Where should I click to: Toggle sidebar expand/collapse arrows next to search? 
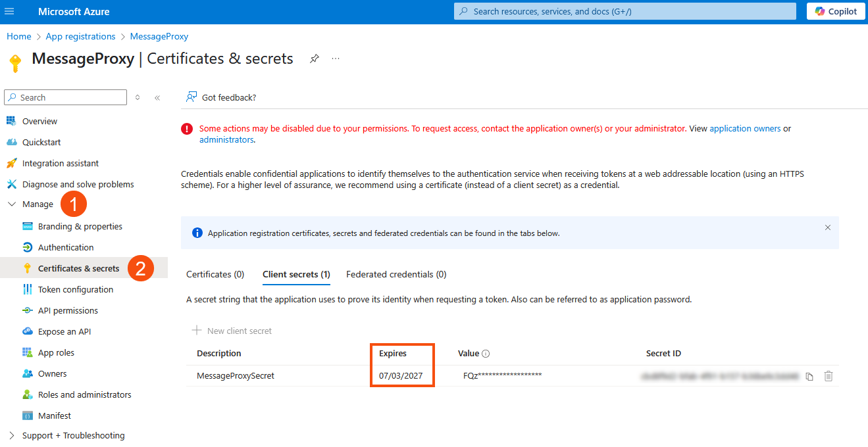coord(138,97)
